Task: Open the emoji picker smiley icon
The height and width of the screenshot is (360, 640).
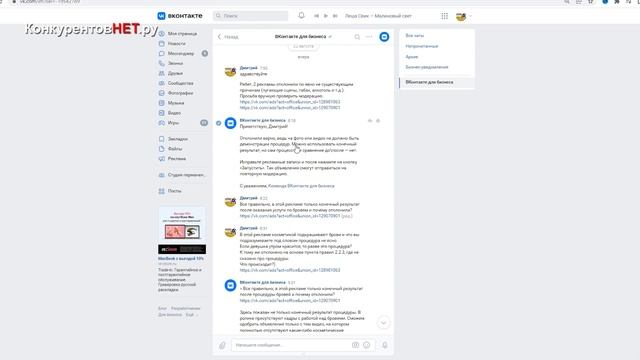Action: tap(367, 345)
